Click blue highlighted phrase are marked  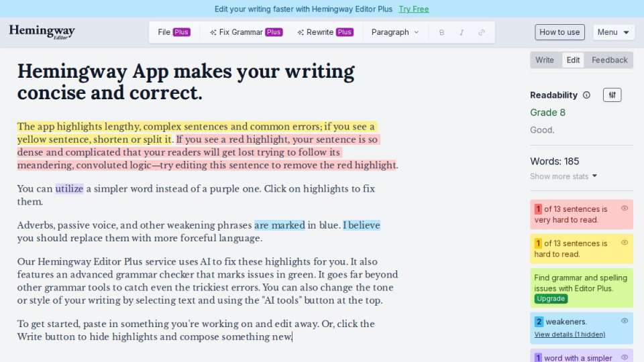280,225
